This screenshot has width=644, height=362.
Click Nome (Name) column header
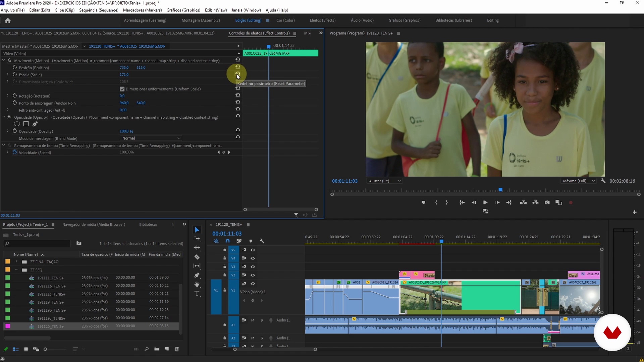point(26,254)
